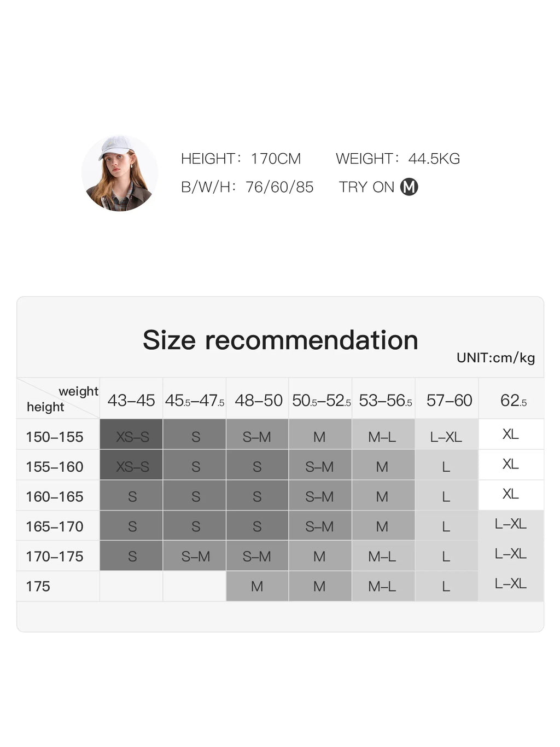Click the 175 height row label

(38, 586)
